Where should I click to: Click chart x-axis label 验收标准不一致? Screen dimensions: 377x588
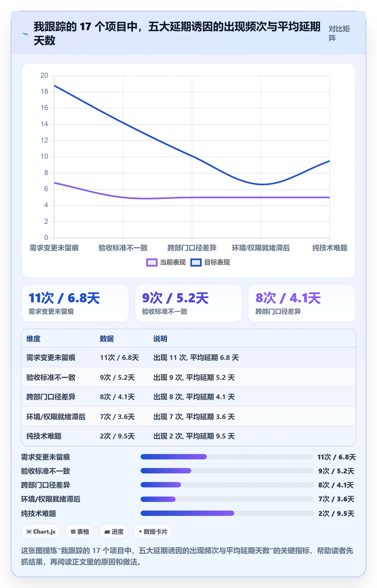[x=123, y=248]
